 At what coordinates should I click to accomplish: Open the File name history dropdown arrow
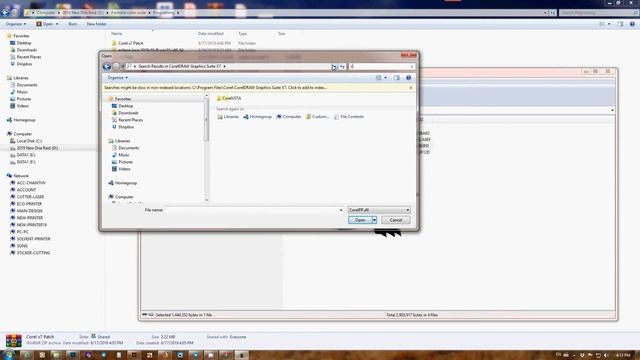click(341, 210)
